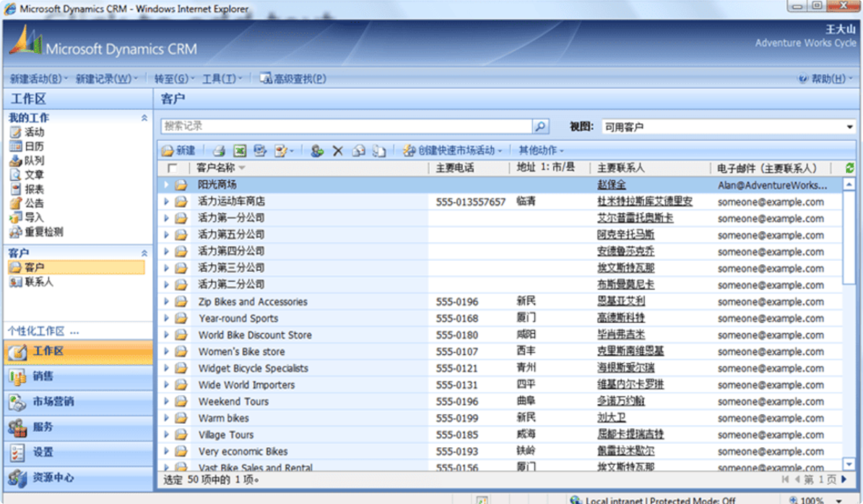The width and height of the screenshot is (863, 504).
Task: Click the IE zoom 100% control in status bar
Action: pos(816,500)
